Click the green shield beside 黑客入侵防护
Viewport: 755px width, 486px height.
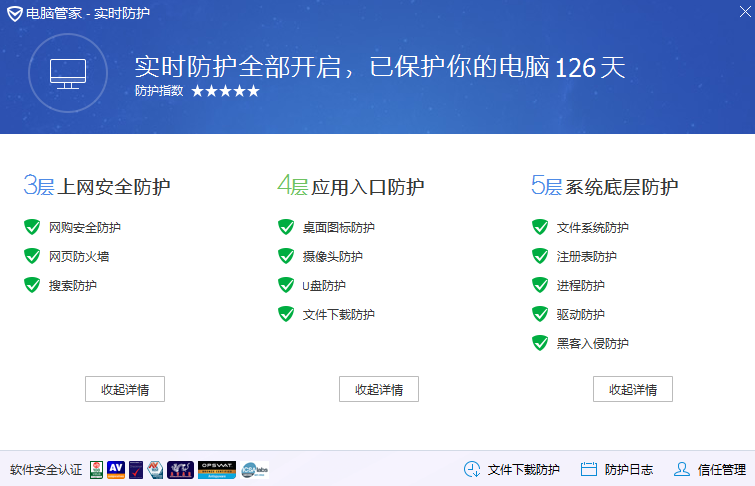540,343
